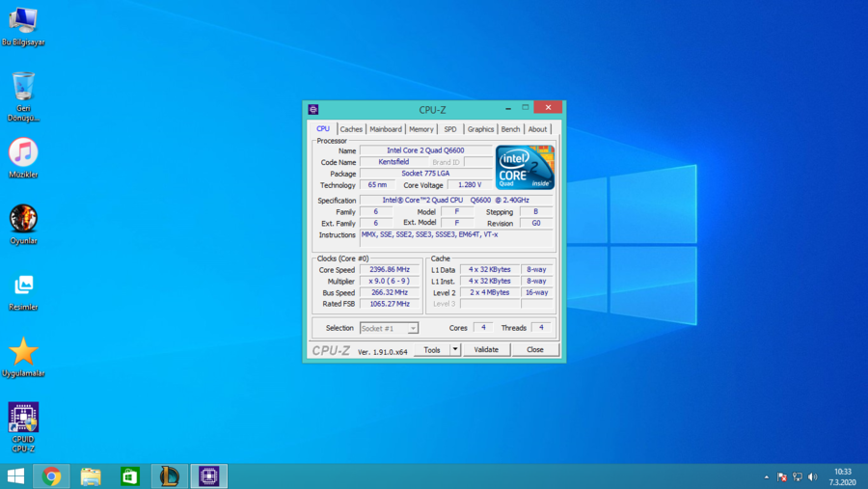Open File Explorer from the taskbar

coord(91,476)
